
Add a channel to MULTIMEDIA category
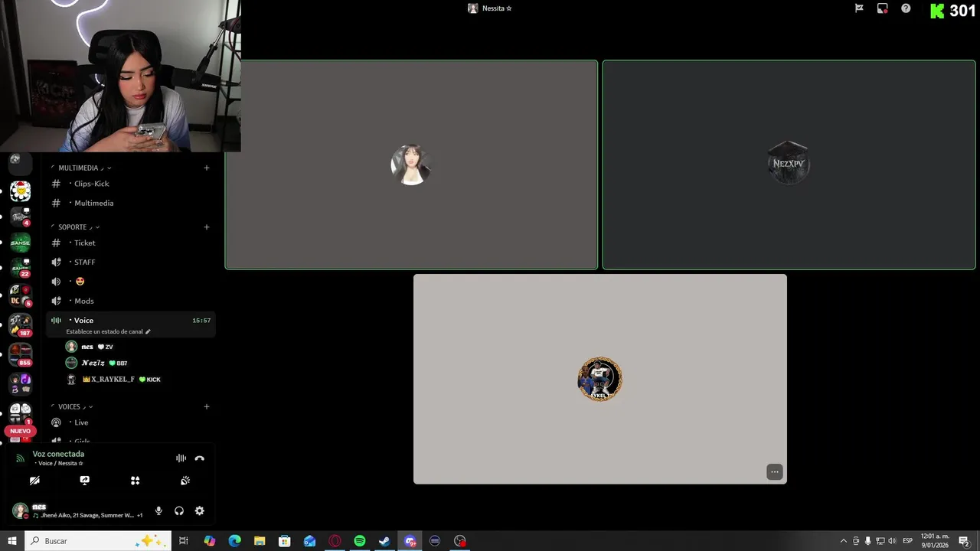pos(207,168)
